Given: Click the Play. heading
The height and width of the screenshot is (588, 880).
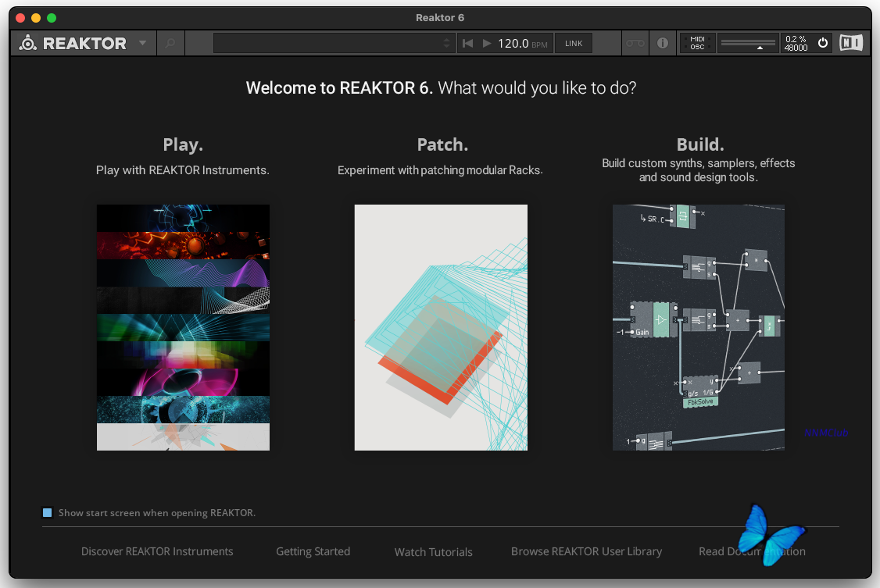Looking at the screenshot, I should pos(183,144).
